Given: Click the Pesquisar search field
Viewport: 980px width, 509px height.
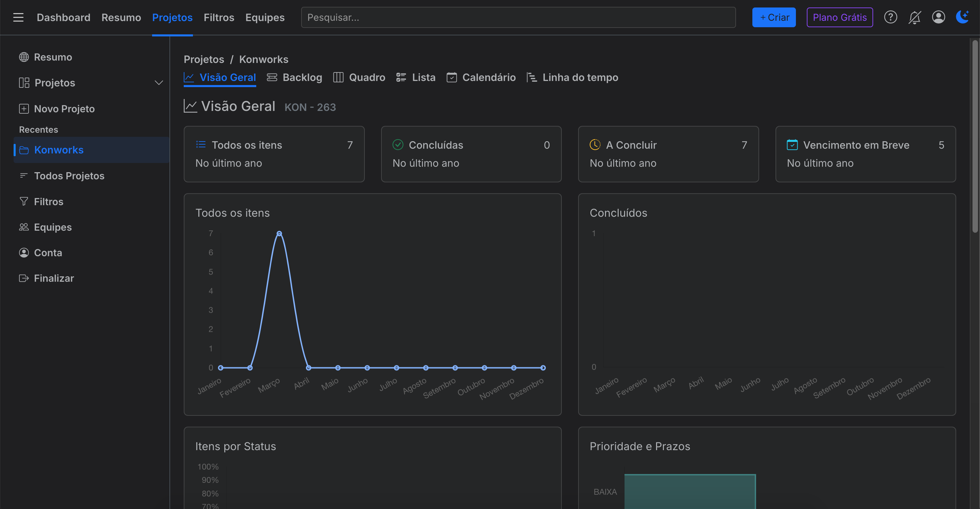Looking at the screenshot, I should pos(518,17).
